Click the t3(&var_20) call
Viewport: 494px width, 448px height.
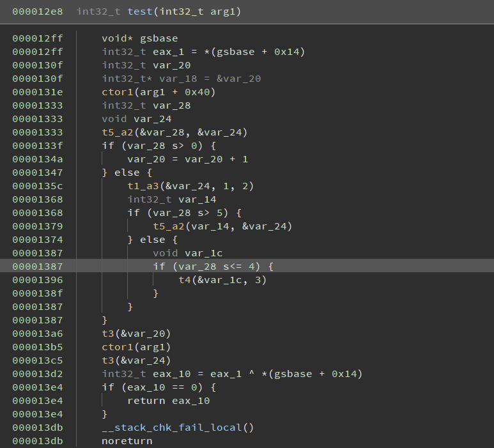pos(136,334)
